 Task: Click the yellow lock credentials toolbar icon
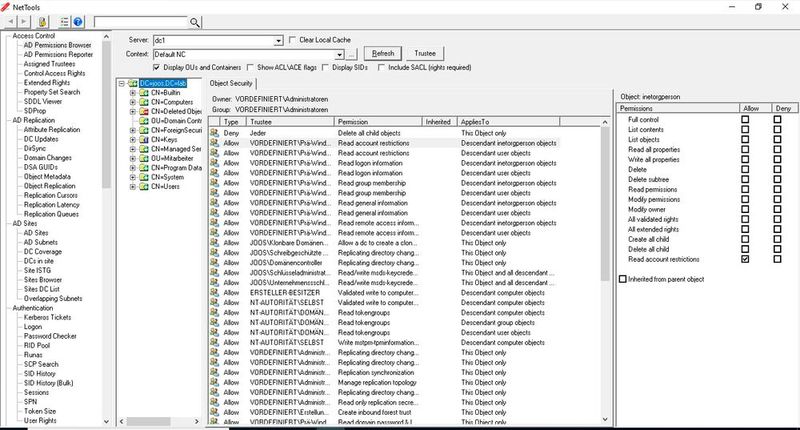tap(42, 22)
